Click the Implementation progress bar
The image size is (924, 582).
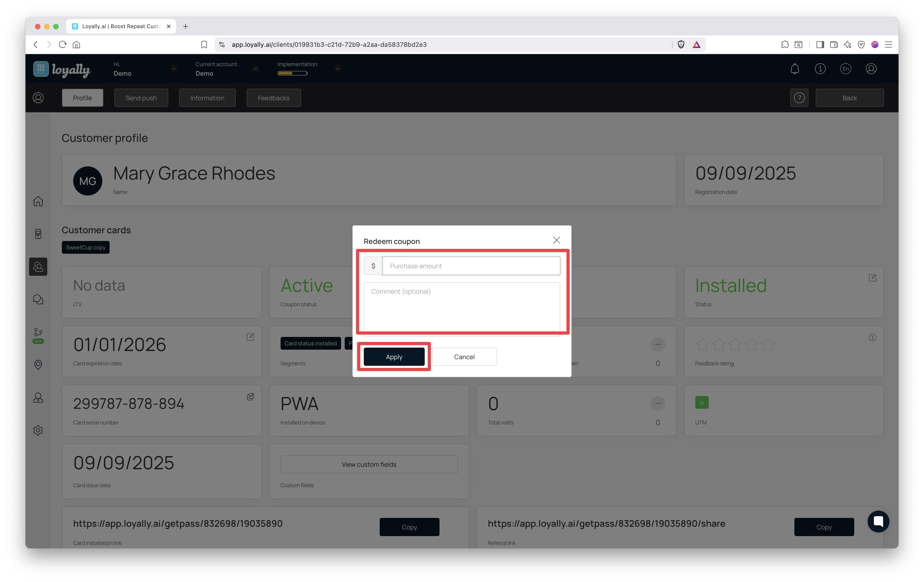coord(292,73)
